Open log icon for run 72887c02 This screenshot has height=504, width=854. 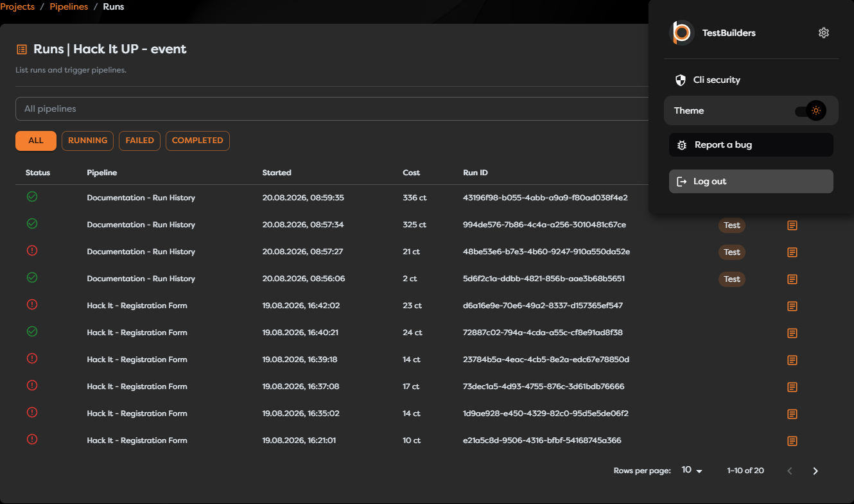pos(792,333)
